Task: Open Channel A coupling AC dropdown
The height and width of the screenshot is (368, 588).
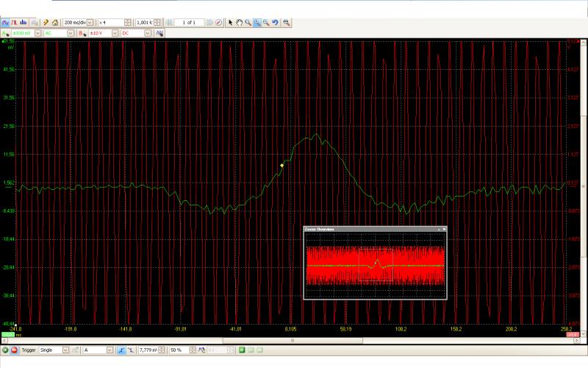Action: tap(72, 33)
